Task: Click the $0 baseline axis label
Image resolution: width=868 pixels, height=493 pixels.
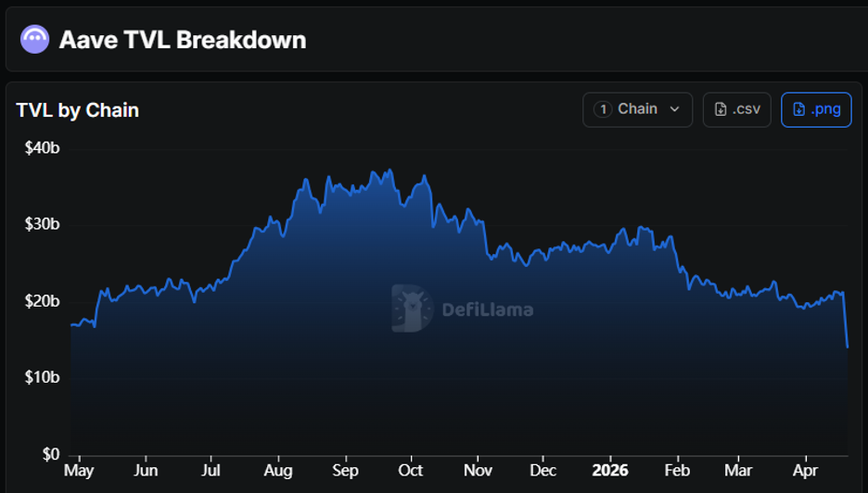Action: pos(49,454)
